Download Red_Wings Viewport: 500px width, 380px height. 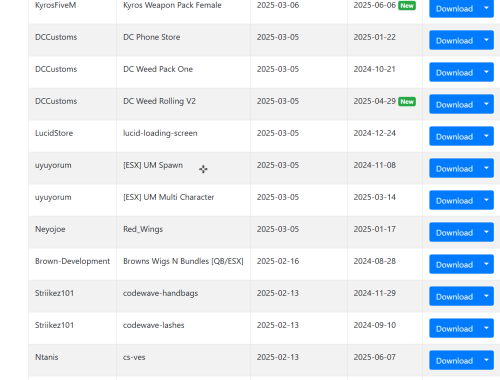[454, 232]
